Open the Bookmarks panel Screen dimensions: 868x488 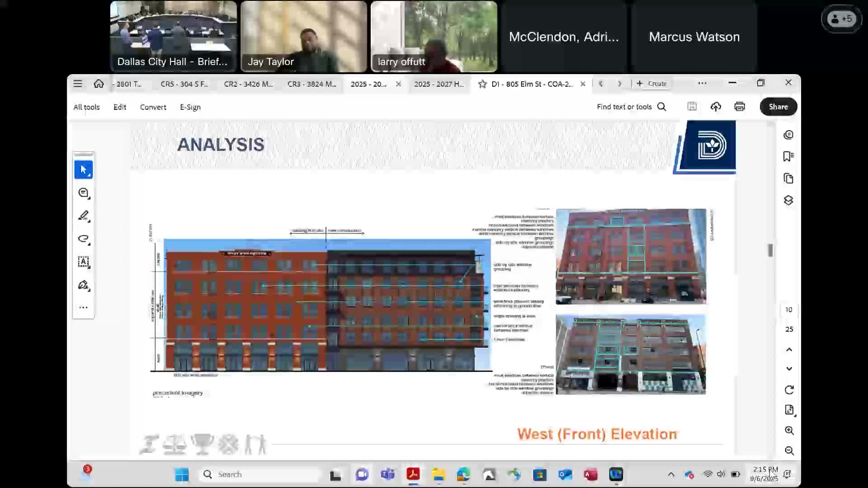(x=788, y=156)
